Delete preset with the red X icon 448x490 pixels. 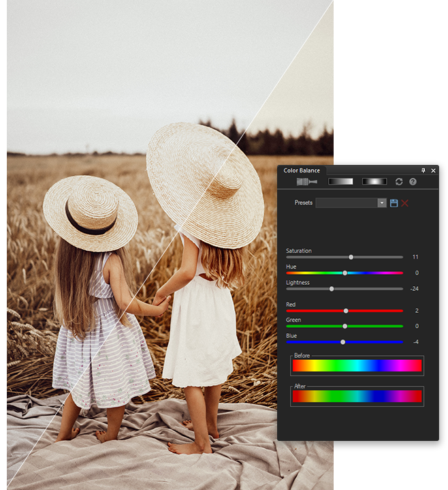tap(404, 203)
